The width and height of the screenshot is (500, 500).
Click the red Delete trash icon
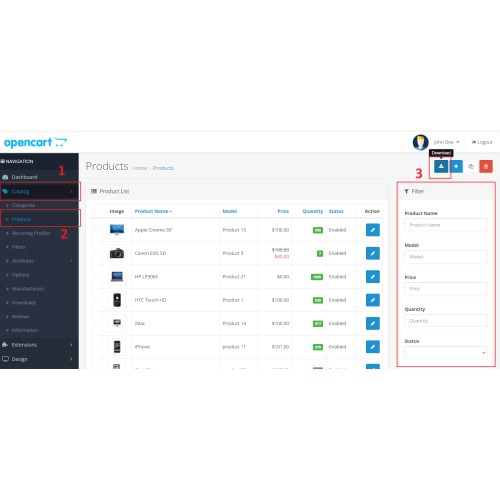pos(486,166)
